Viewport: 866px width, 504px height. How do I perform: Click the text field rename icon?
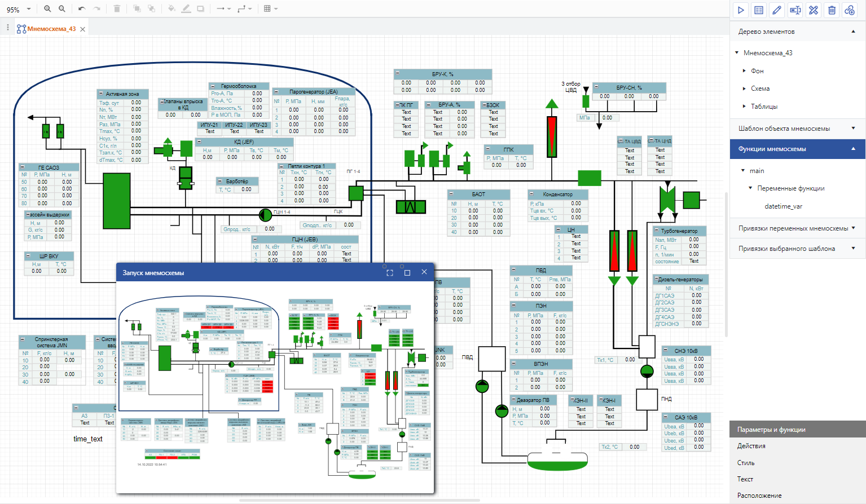[795, 10]
